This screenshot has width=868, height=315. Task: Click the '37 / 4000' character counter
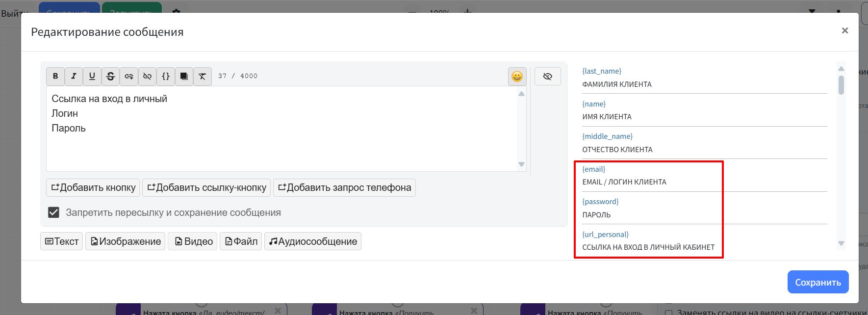(x=238, y=76)
